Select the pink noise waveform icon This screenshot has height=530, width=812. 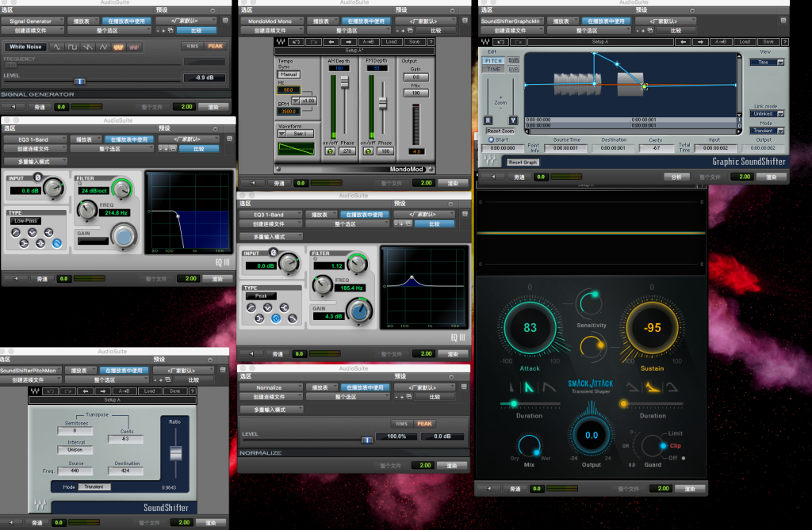click(x=134, y=47)
